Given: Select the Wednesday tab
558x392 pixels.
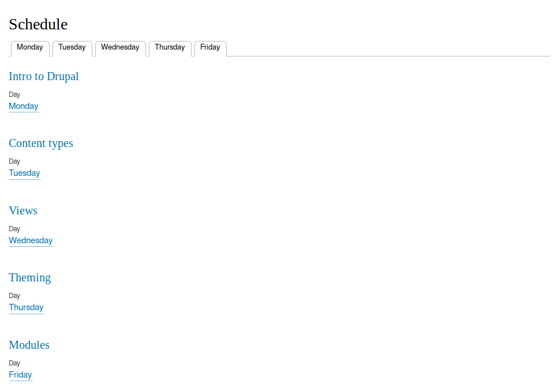Looking at the screenshot, I should [120, 48].
